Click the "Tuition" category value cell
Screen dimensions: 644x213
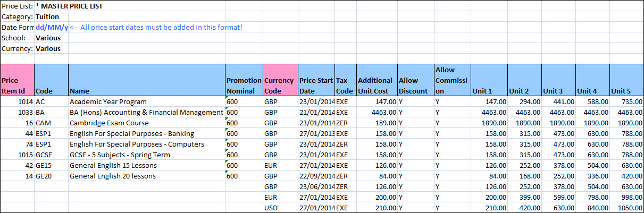tap(47, 16)
